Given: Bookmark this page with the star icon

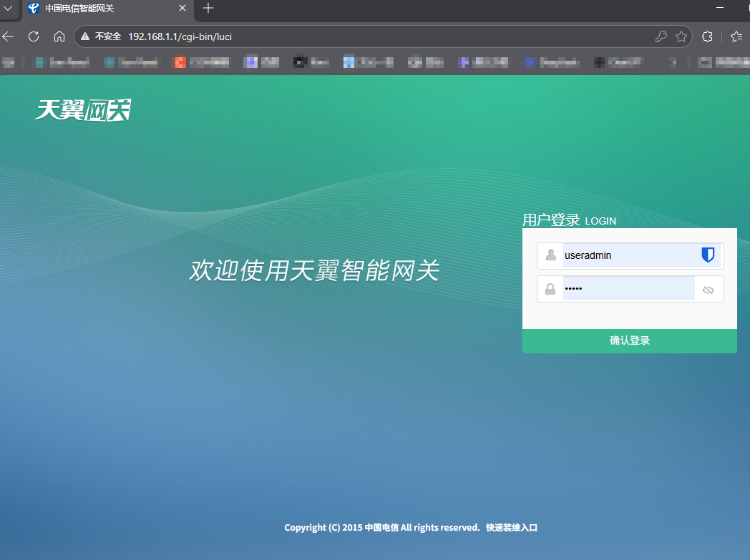Looking at the screenshot, I should tap(681, 36).
